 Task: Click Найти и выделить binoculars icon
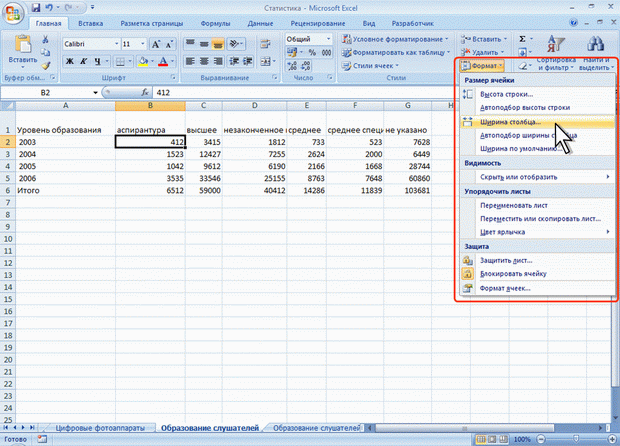coord(594,44)
